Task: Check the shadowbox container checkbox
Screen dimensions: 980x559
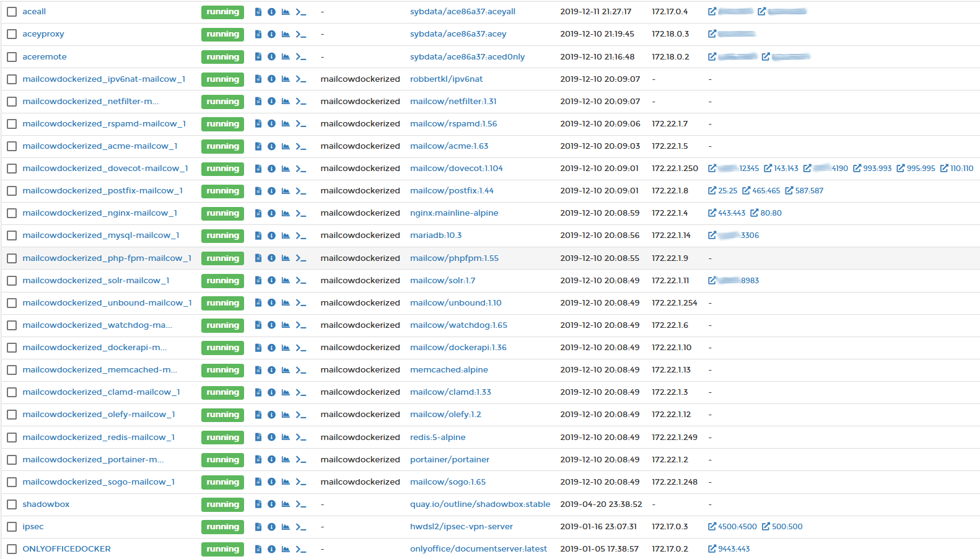Action: tap(12, 504)
